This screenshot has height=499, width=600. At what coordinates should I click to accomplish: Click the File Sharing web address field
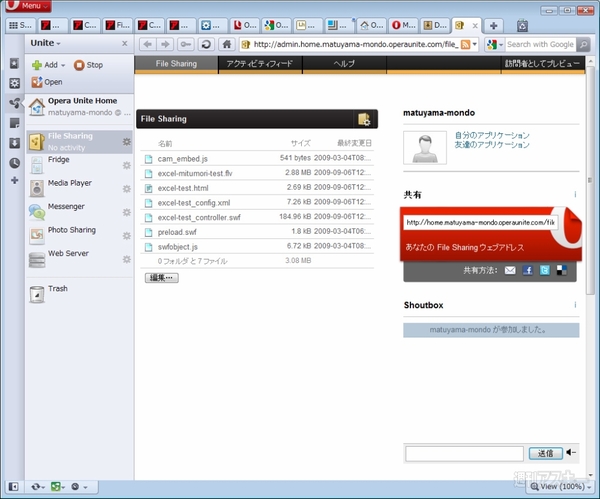tap(480, 222)
